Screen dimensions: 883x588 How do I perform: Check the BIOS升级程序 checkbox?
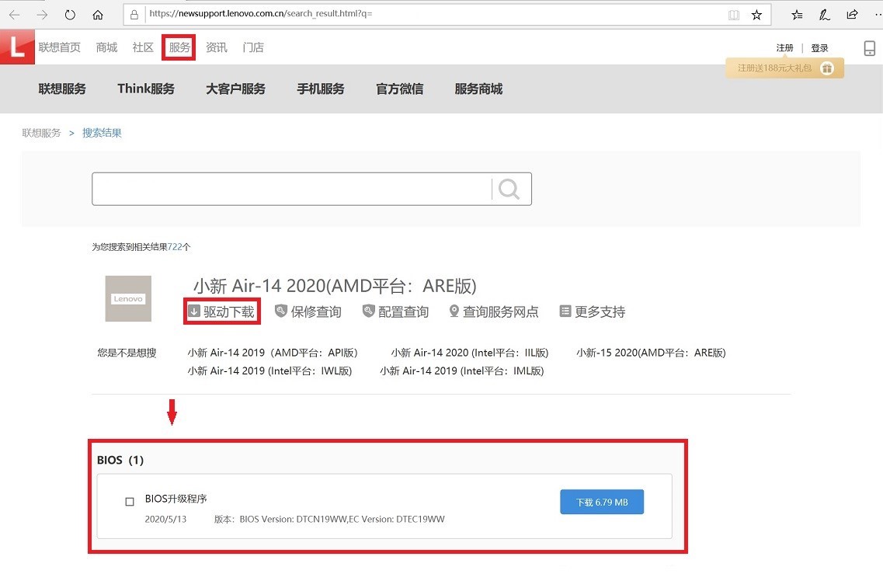tap(130, 501)
